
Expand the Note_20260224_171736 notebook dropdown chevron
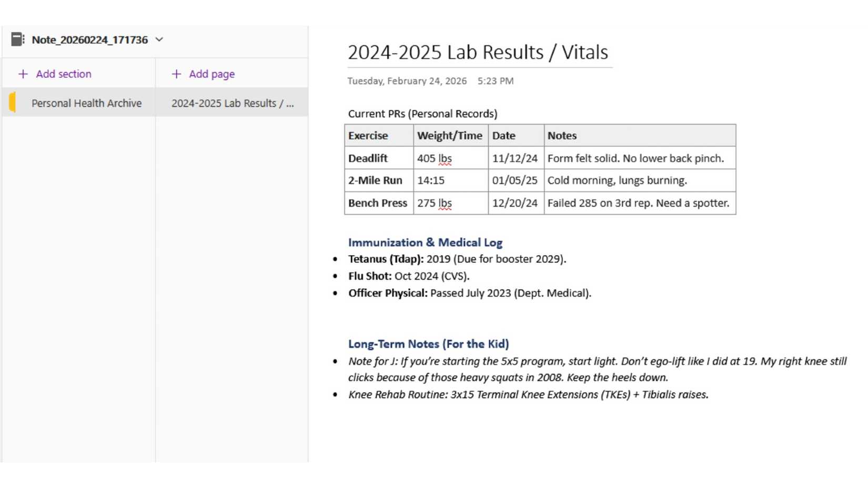coord(159,39)
